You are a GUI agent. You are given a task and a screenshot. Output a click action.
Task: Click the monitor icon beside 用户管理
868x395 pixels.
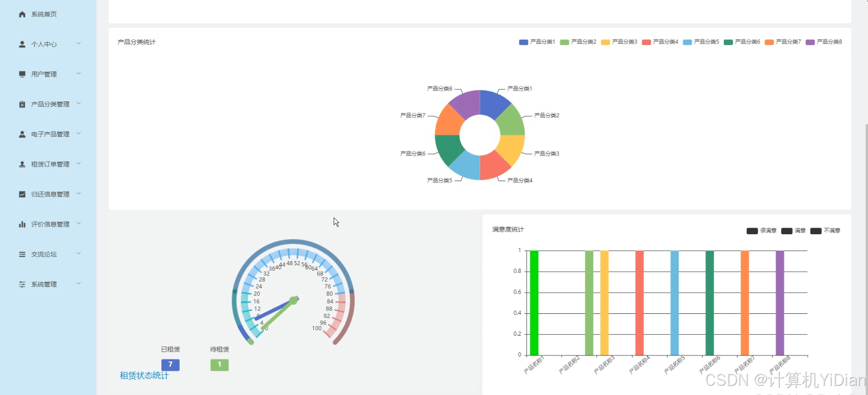[x=22, y=74]
